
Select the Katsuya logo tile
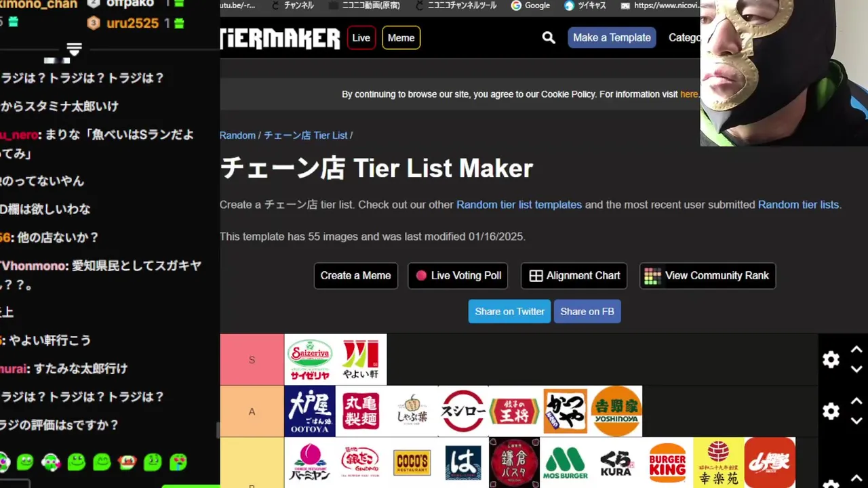[566, 411]
